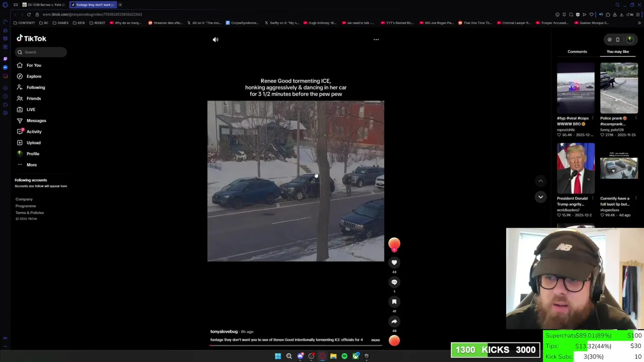
Task: Open comments via speech bubble icon
Action: pos(394,282)
